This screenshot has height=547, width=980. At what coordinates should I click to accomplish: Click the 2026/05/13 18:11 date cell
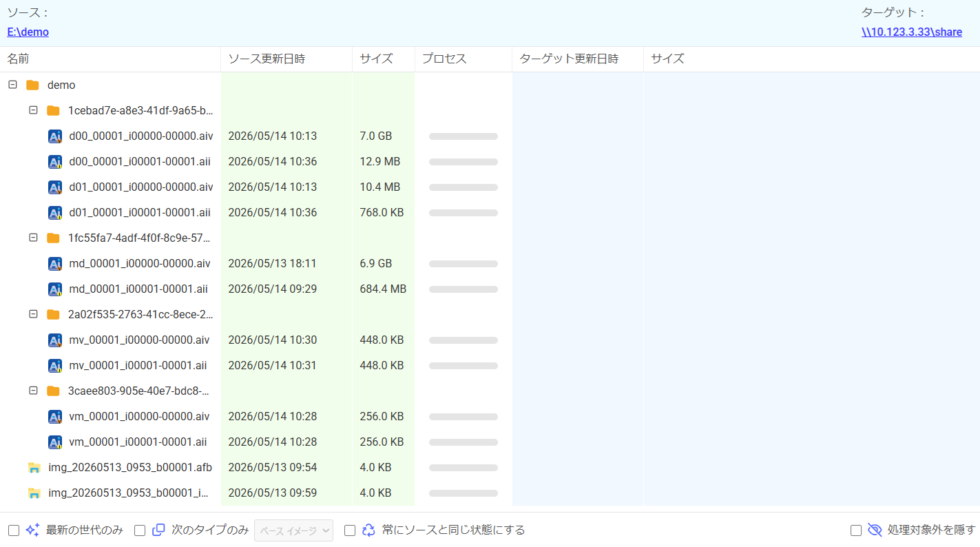tap(273, 264)
